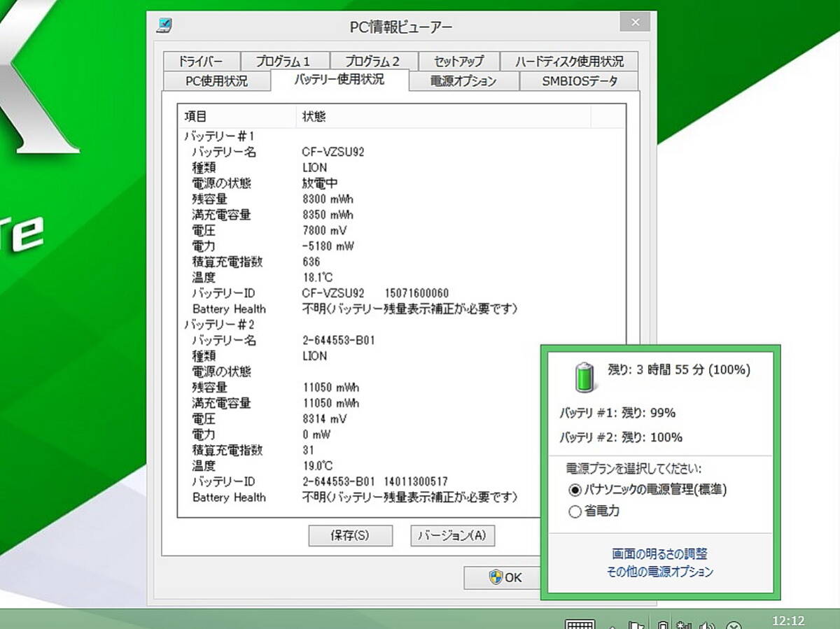The height and width of the screenshot is (629, 840).
Task: Click the 19.0℃ temperature value
Action: (x=318, y=466)
